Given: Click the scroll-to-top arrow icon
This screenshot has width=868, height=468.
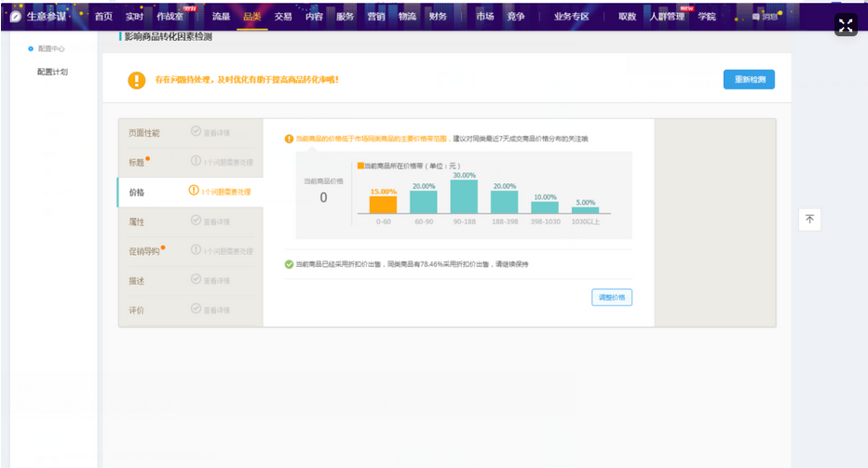Looking at the screenshot, I should [809, 220].
